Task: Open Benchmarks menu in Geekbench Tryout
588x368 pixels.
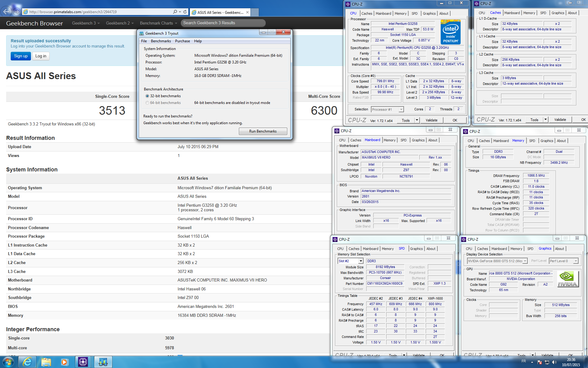Action: [x=161, y=41]
